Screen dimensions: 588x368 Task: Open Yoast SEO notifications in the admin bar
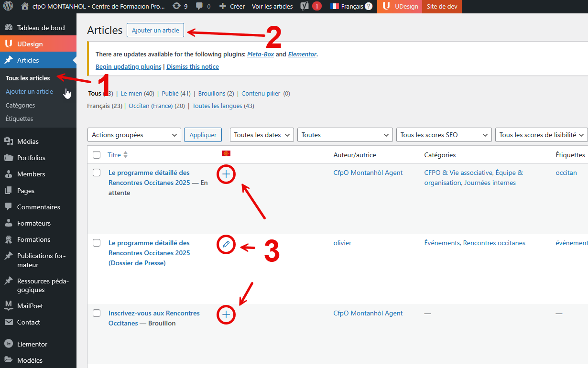click(x=310, y=6)
